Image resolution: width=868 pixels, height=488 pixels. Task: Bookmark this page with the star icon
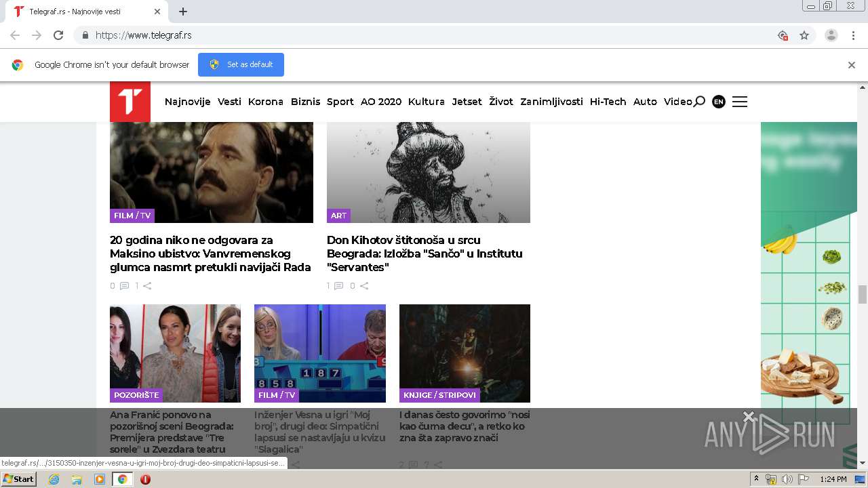[x=804, y=35]
